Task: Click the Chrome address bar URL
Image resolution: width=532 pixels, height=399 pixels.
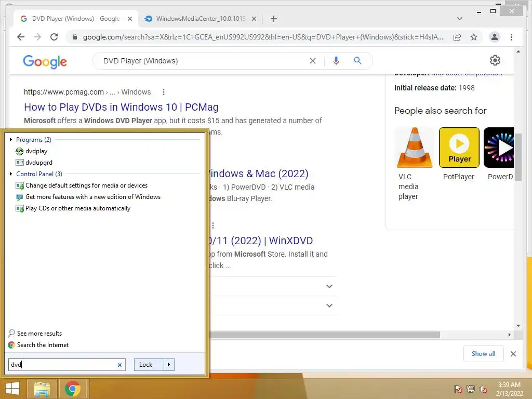Action: tap(263, 37)
